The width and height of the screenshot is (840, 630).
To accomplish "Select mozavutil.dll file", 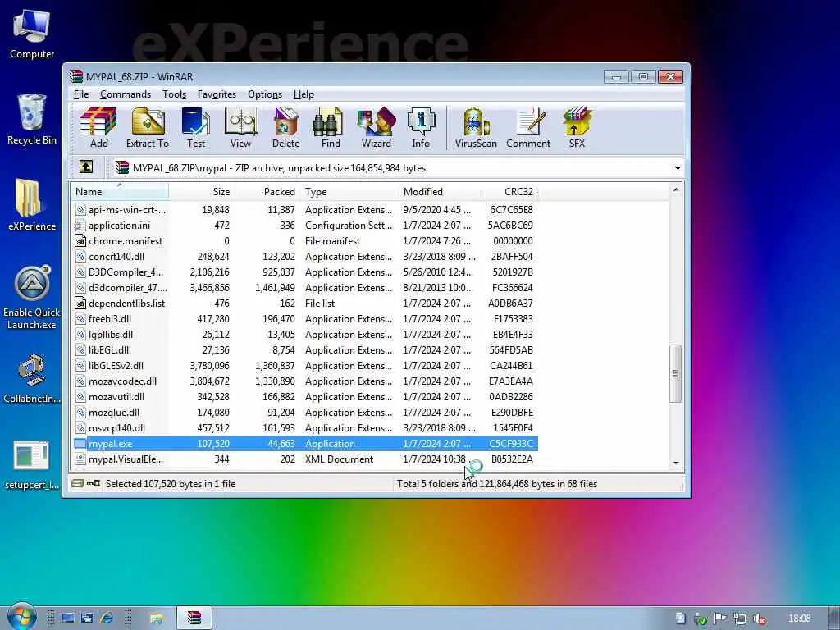I will [x=304, y=397].
